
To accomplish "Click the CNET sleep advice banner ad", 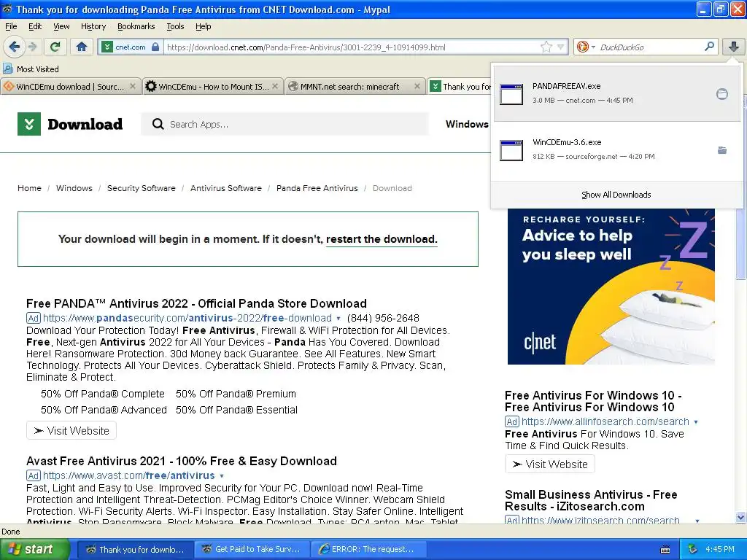I will (611, 286).
